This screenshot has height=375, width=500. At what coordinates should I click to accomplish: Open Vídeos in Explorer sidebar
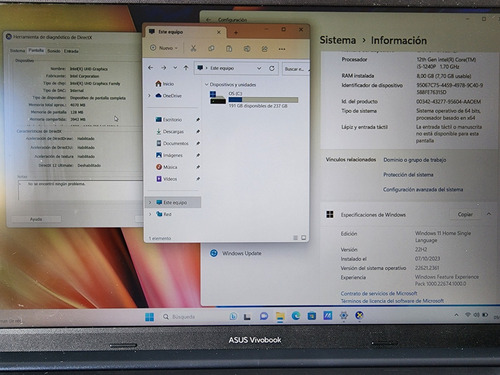(166, 179)
